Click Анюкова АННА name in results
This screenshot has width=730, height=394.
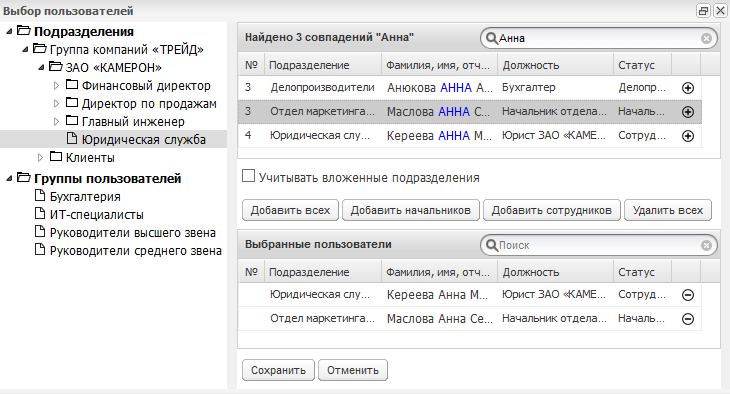[x=439, y=88]
